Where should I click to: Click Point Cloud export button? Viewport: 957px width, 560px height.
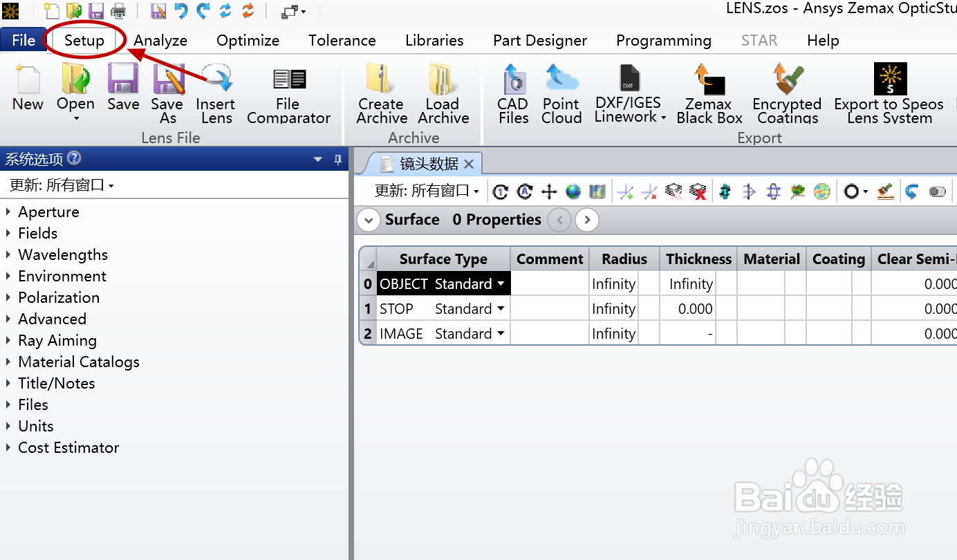(x=561, y=93)
